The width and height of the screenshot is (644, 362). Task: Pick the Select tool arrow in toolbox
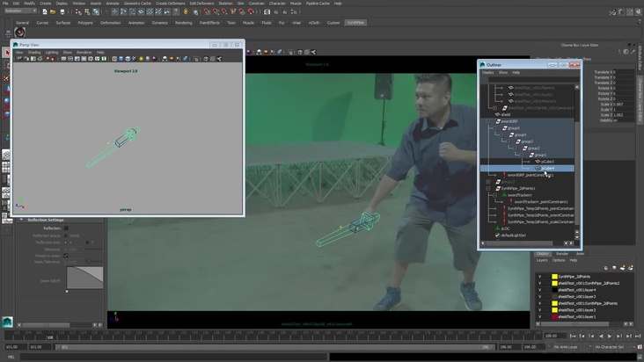click(x=6, y=53)
